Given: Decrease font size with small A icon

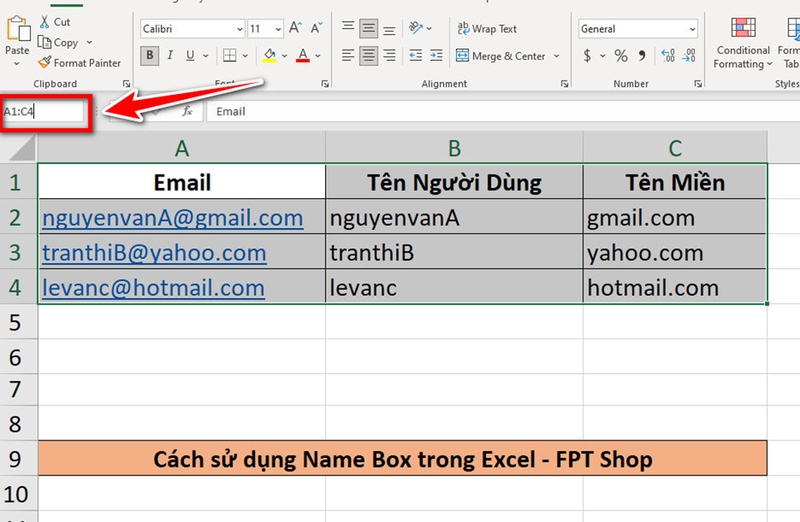Looking at the screenshot, I should click(316, 28).
